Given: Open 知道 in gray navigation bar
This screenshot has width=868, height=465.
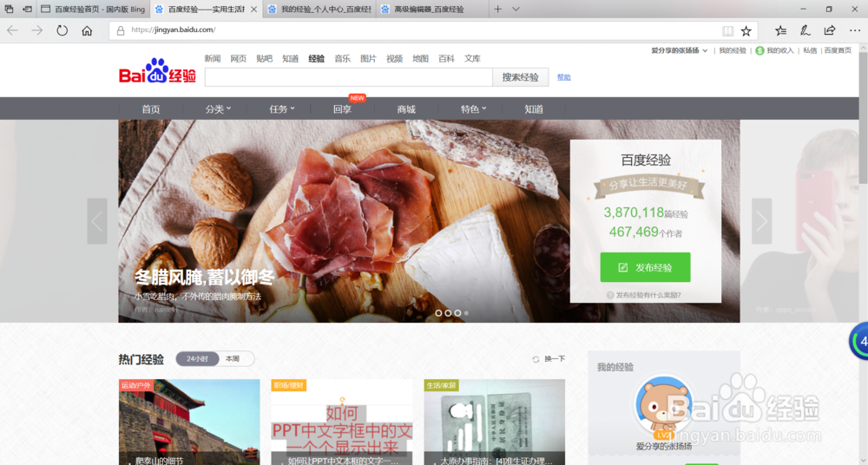Looking at the screenshot, I should pyautogui.click(x=534, y=109).
